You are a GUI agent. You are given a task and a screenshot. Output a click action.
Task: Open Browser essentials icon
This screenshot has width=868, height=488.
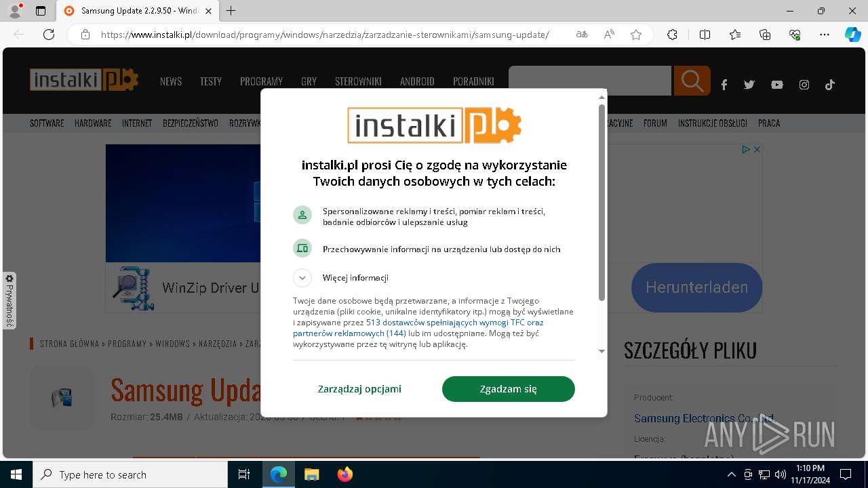(x=795, y=35)
